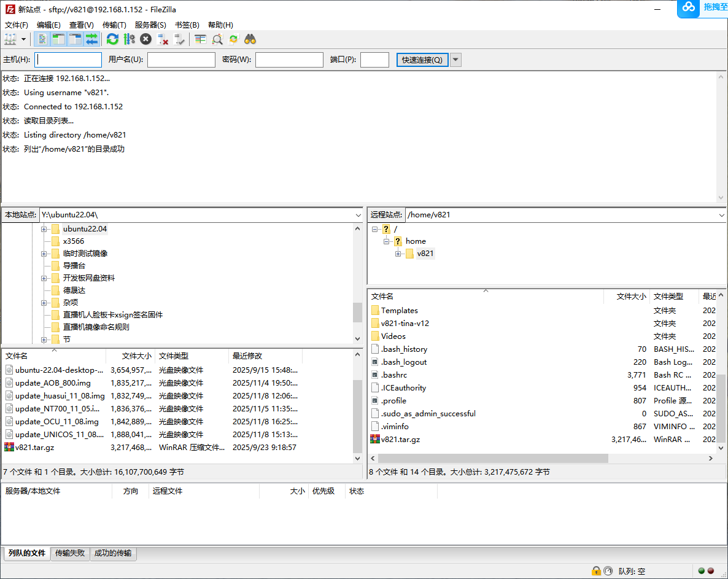728x579 pixels.
Task: Sort remote files by 文件大小 column
Action: 625,296
